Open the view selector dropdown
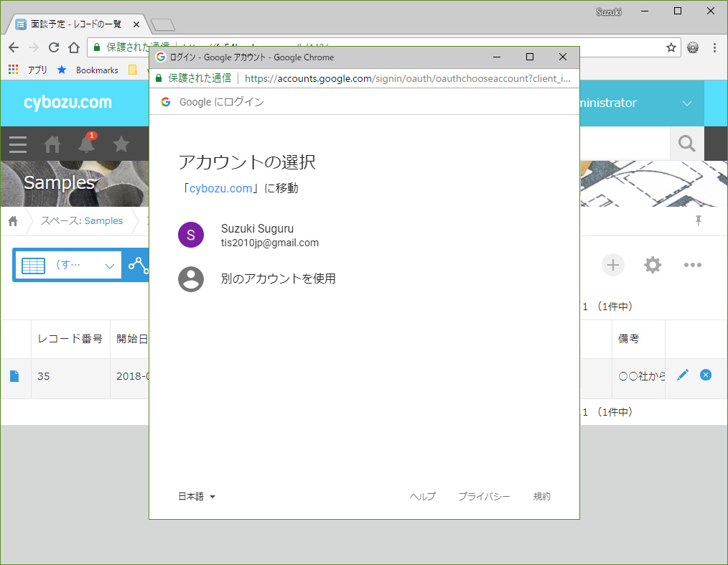This screenshot has width=728, height=565. tap(68, 265)
